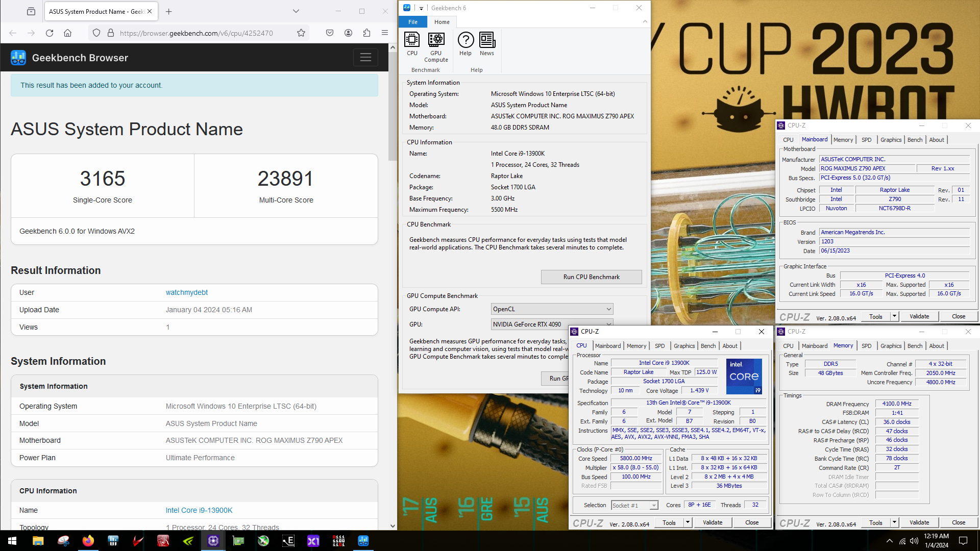Click site security padlock icon in address bar

point(111,33)
